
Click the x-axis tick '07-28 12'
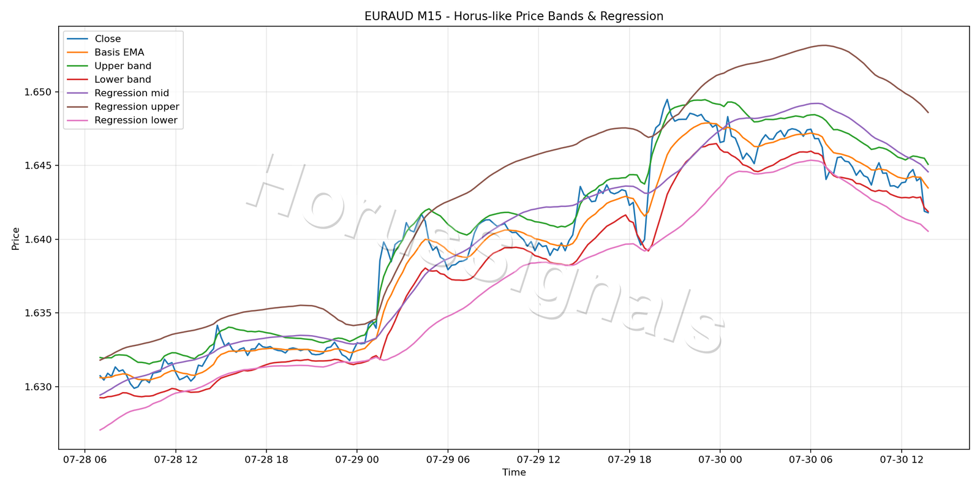tap(176, 459)
